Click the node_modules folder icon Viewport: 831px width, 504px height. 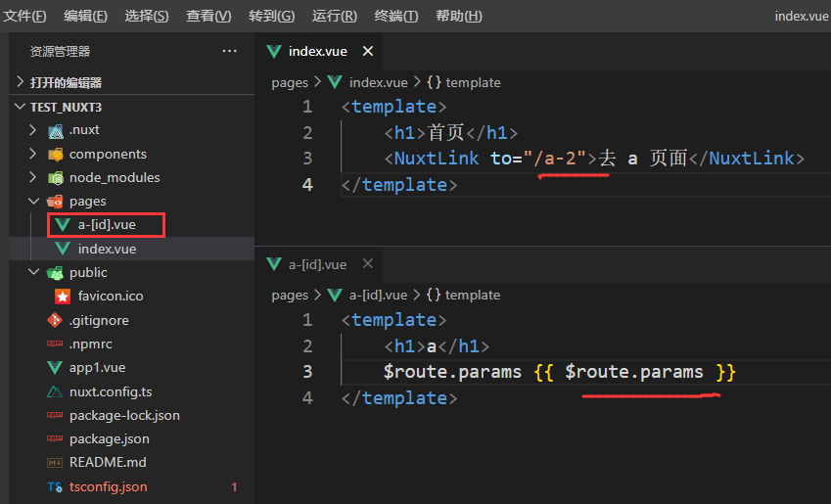click(55, 177)
